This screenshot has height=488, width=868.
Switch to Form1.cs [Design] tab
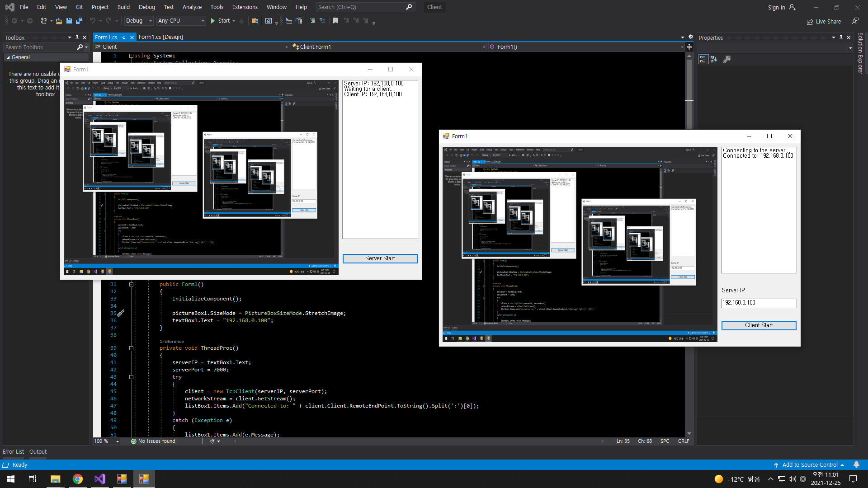(x=160, y=37)
